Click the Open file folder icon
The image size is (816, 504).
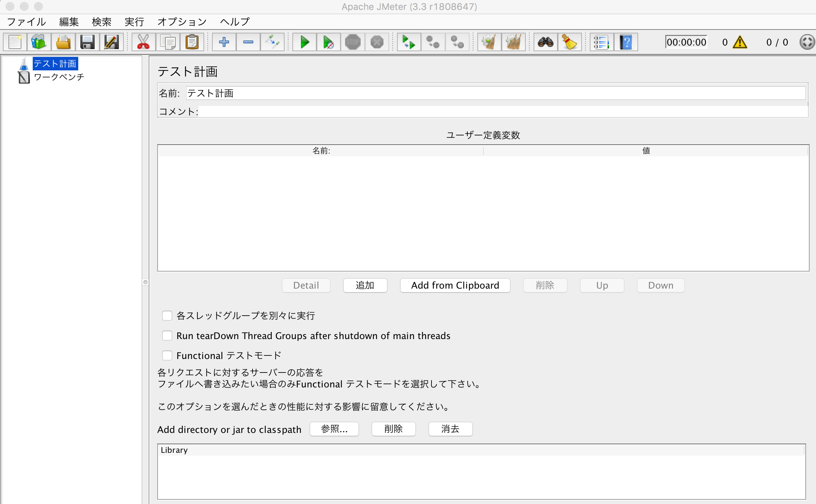point(63,42)
